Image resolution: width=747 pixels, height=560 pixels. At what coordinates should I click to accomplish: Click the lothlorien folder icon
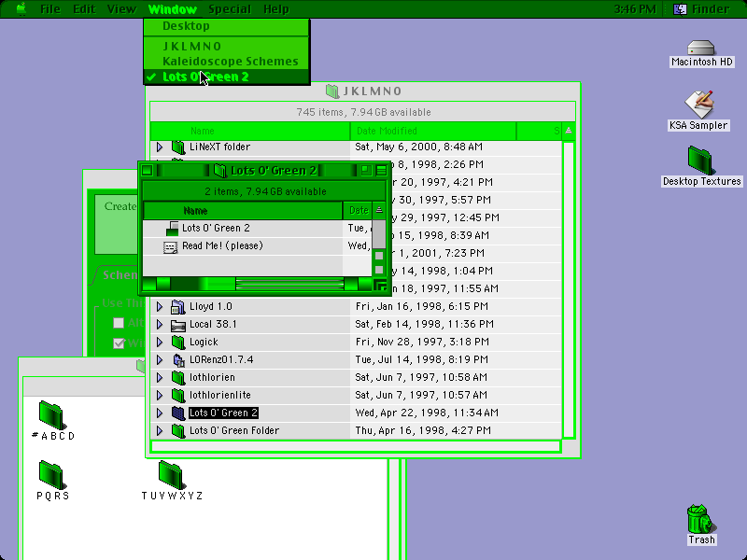tap(178, 378)
